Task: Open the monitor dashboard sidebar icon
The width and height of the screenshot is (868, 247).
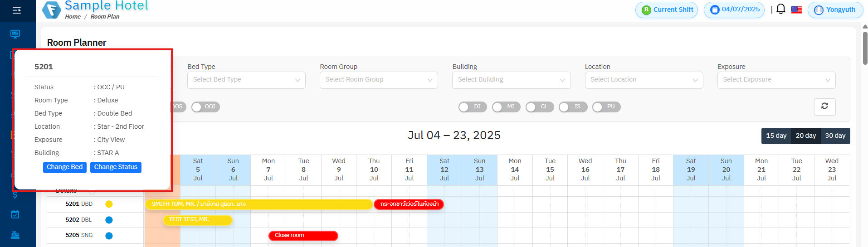Action: (15, 34)
